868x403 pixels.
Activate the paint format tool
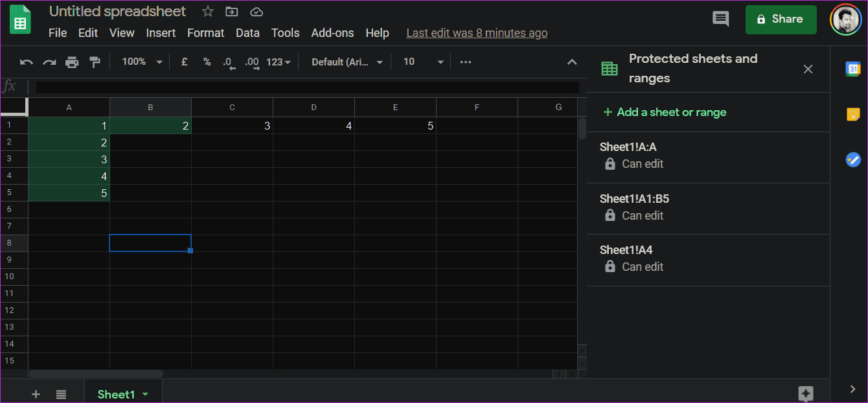click(95, 62)
